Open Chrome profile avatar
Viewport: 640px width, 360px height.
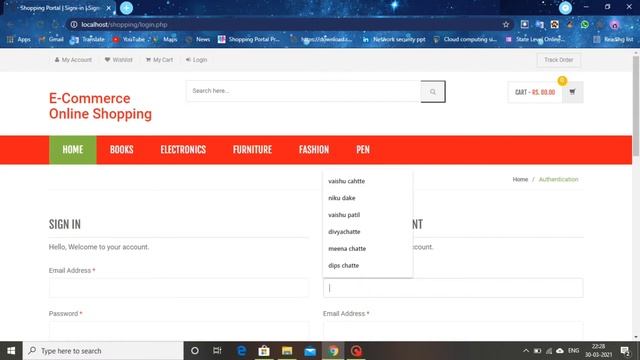[614, 24]
